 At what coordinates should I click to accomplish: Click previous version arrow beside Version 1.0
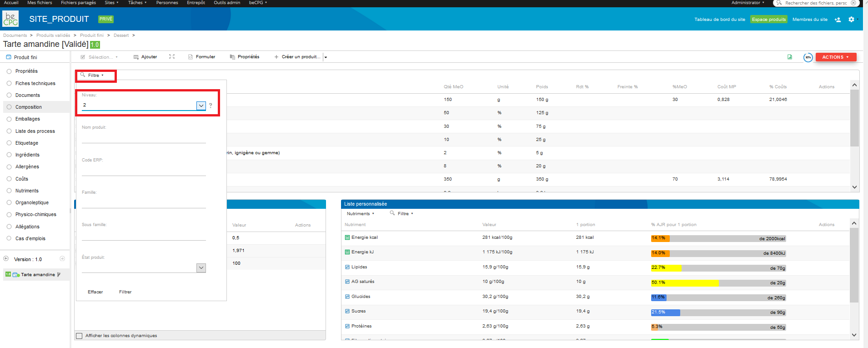click(x=6, y=258)
